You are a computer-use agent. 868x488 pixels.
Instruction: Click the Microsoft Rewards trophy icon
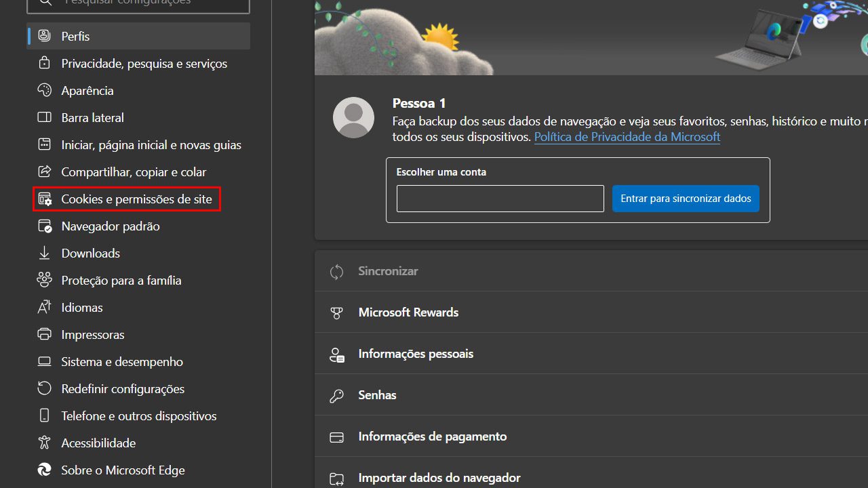coord(336,312)
